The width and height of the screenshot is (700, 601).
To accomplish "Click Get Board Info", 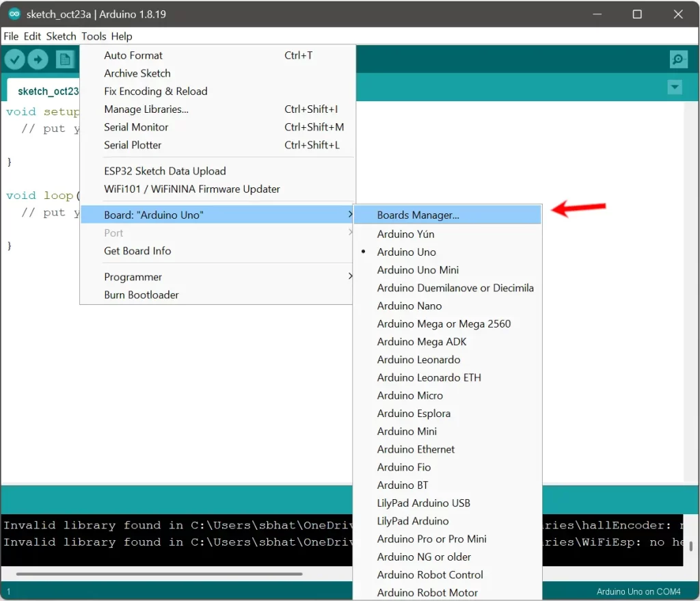I will (137, 251).
